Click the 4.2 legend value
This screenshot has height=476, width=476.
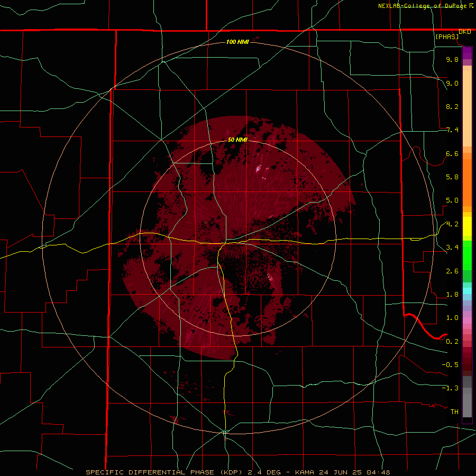coord(452,224)
